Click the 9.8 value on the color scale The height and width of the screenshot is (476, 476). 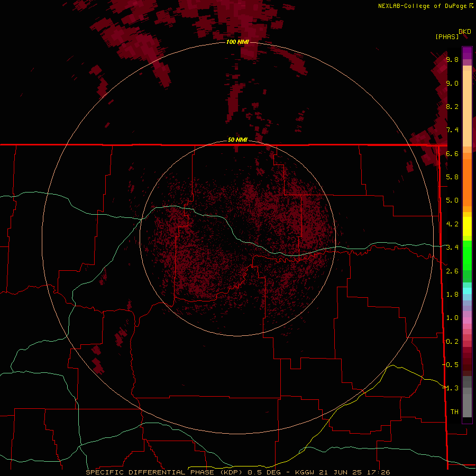pyautogui.click(x=452, y=59)
